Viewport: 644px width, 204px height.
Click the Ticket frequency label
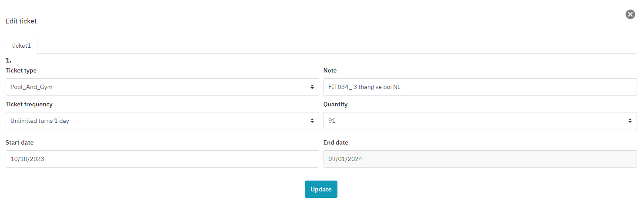pyautogui.click(x=29, y=104)
